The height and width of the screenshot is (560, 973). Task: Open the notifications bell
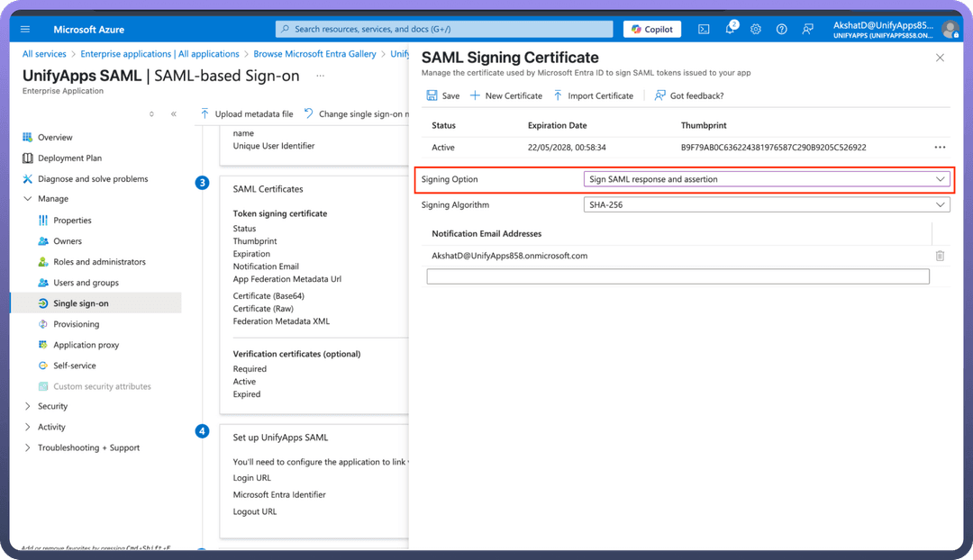(730, 30)
